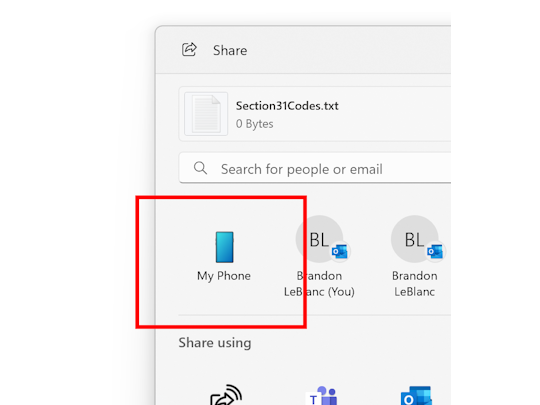Click the Share title text
The image size is (540, 405).
(x=230, y=50)
